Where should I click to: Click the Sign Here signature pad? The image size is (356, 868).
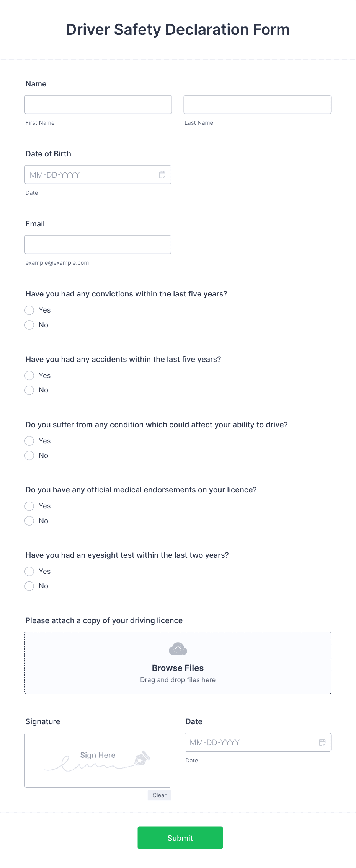point(98,760)
